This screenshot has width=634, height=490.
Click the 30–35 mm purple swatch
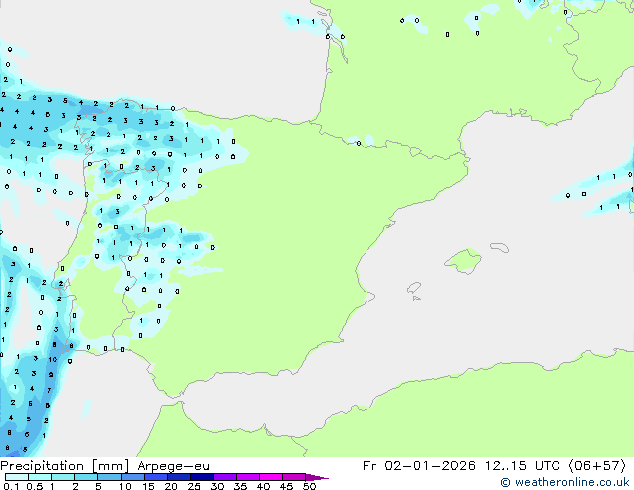point(225,477)
